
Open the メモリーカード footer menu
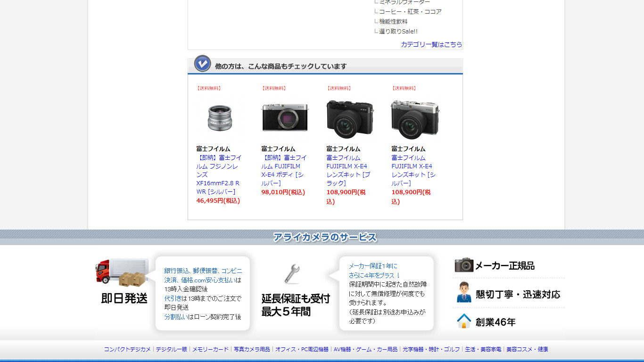(210, 349)
